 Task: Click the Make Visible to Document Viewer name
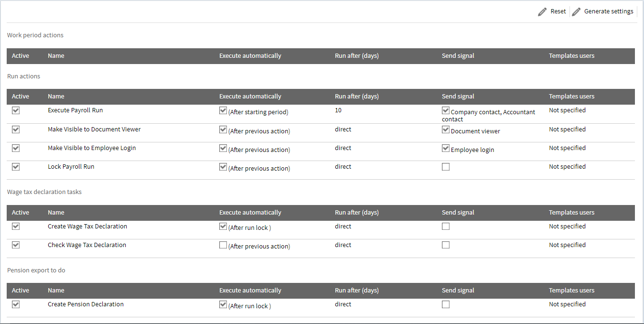(94, 130)
